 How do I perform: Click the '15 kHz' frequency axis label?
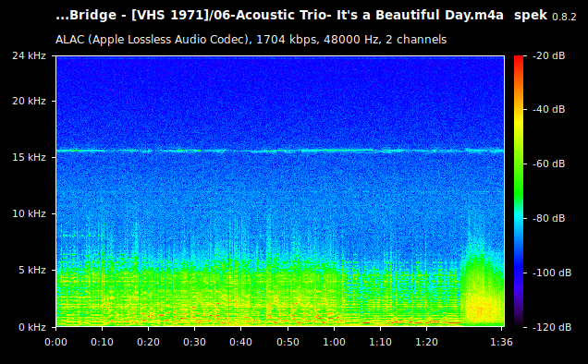point(29,157)
